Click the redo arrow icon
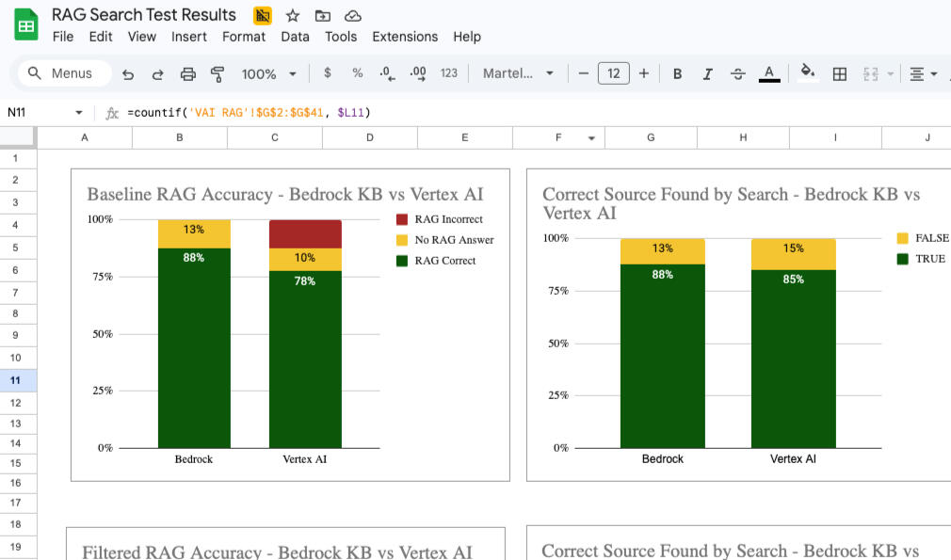The height and width of the screenshot is (560, 951). [157, 74]
